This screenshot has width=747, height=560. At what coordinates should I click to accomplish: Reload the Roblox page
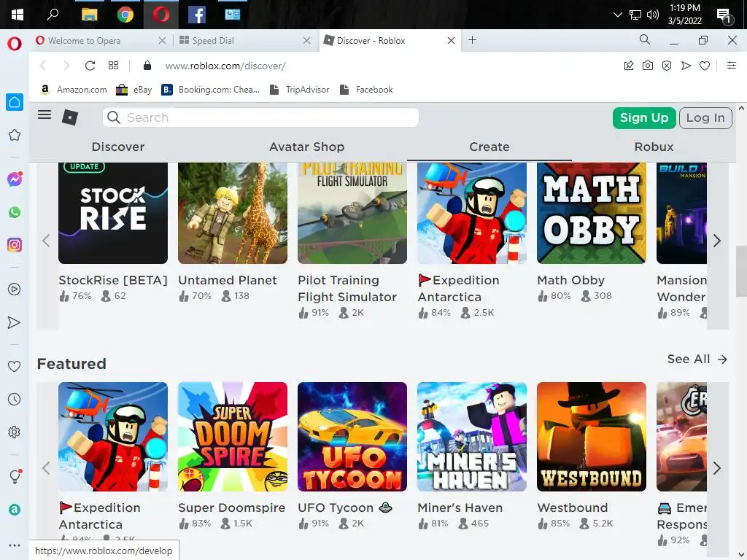point(90,66)
